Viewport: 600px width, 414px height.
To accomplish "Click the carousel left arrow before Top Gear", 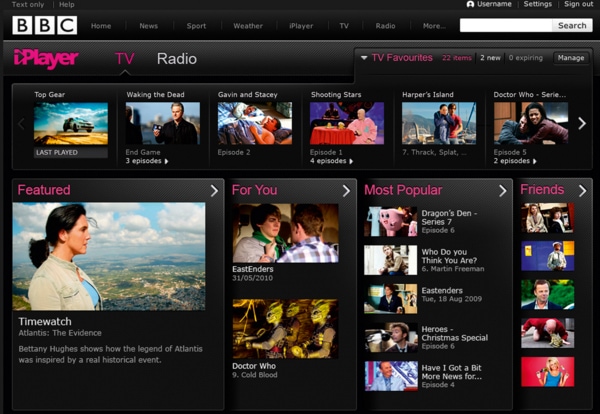I will [x=21, y=124].
